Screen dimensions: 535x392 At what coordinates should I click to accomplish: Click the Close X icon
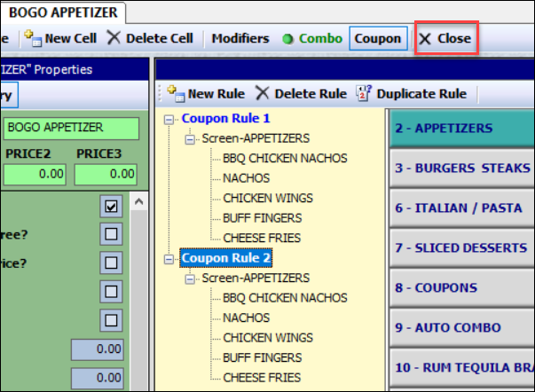coord(425,38)
